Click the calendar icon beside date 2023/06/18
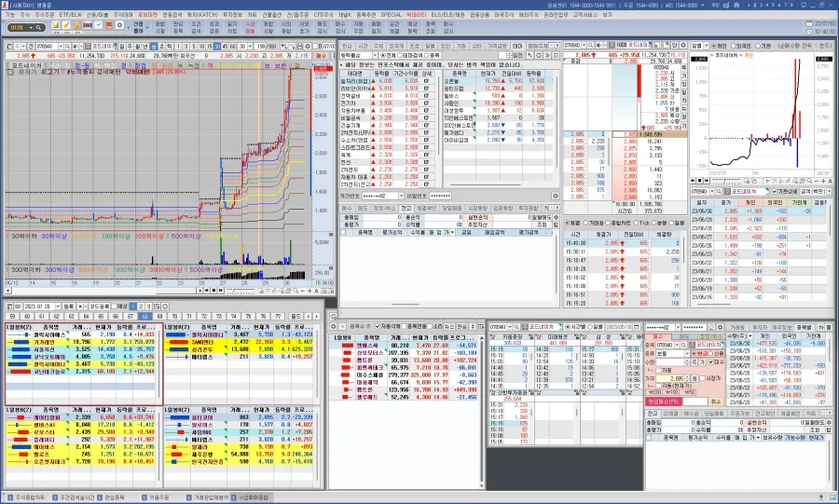 click(x=636, y=327)
